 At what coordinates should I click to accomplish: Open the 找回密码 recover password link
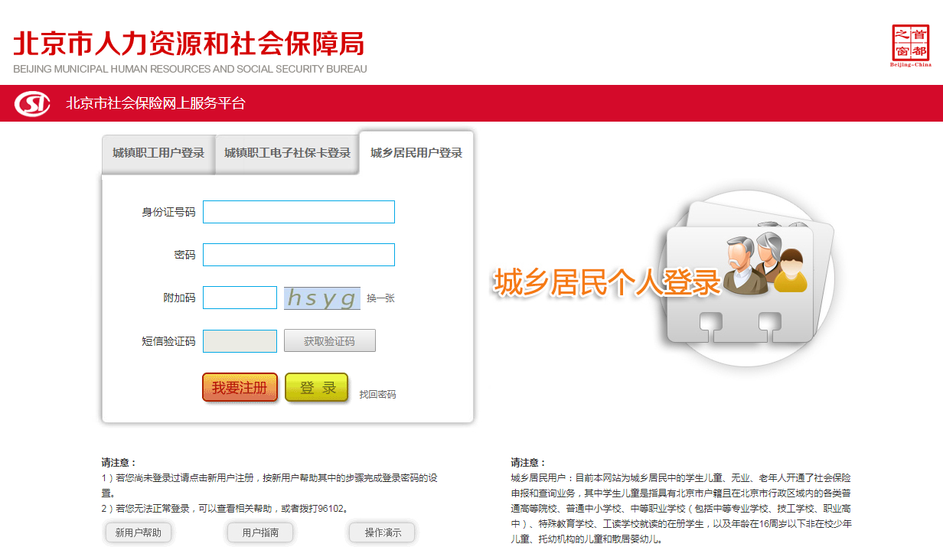(x=377, y=395)
